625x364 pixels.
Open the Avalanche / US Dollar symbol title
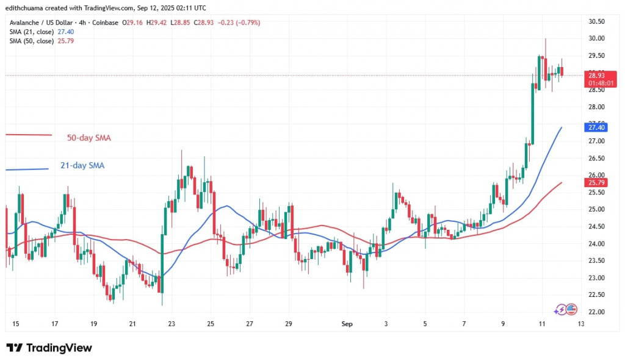[x=45, y=22]
